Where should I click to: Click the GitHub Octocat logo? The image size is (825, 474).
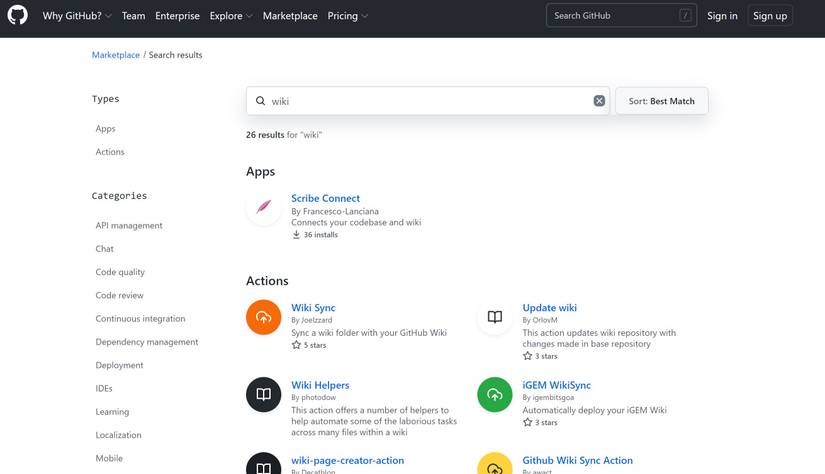[18, 16]
